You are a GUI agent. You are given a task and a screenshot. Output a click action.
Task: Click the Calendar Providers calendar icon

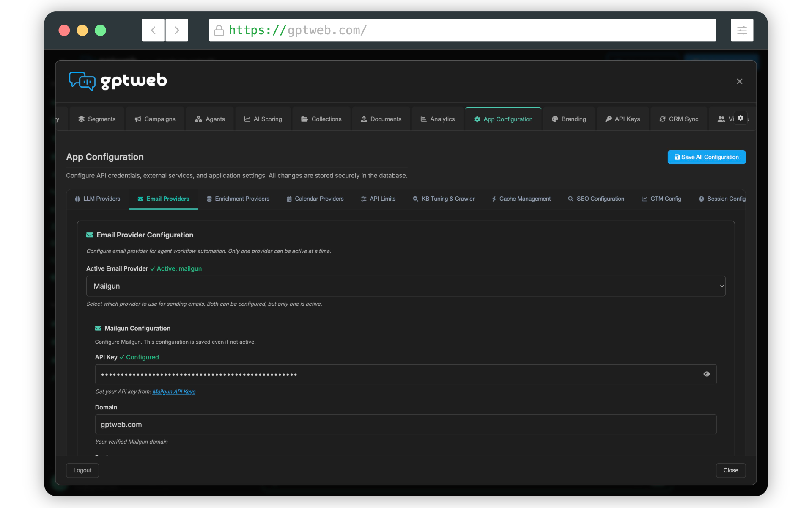pyautogui.click(x=289, y=199)
